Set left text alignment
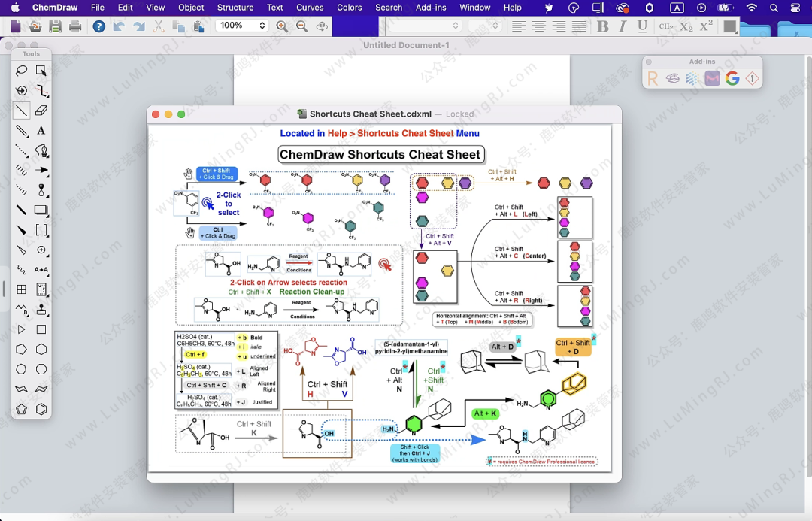The image size is (812, 521). point(518,26)
